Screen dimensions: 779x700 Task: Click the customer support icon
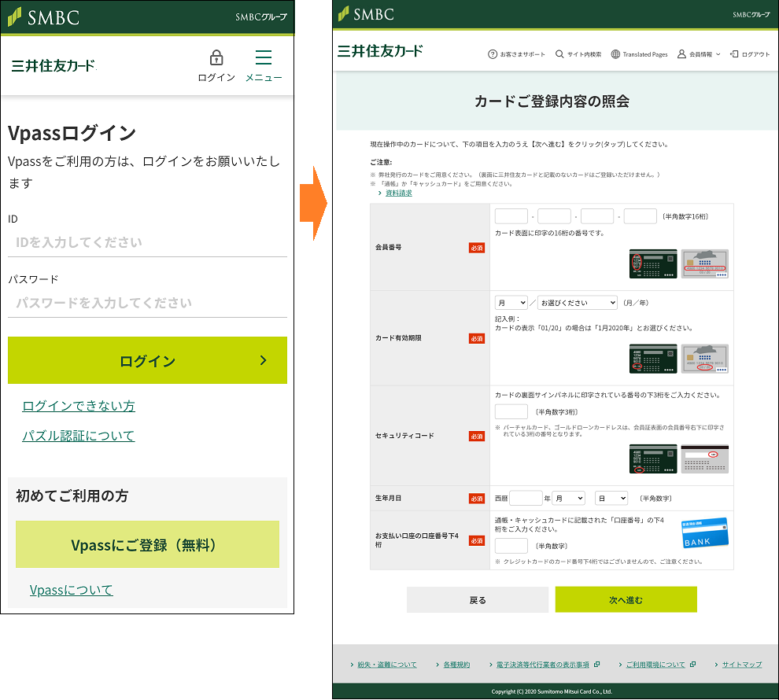click(493, 54)
